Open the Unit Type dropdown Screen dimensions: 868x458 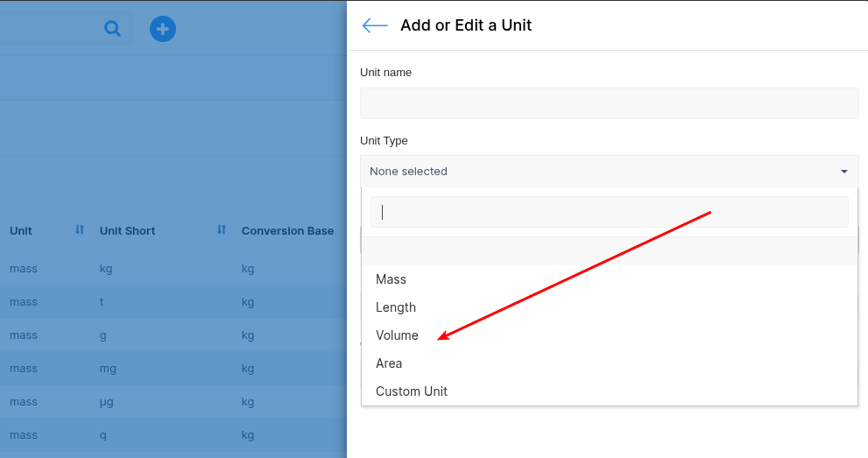coord(609,172)
